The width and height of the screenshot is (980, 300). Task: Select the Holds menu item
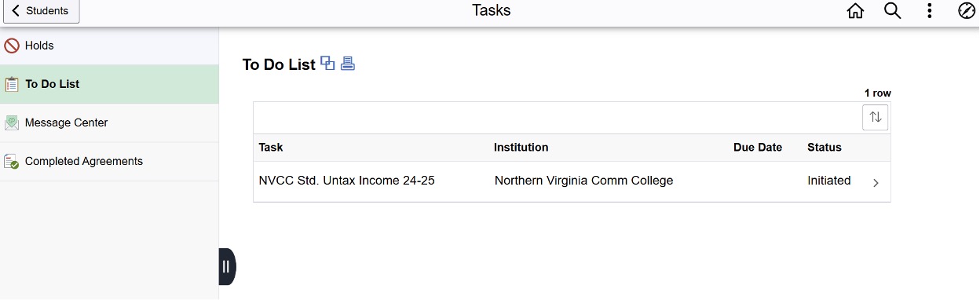point(109,46)
